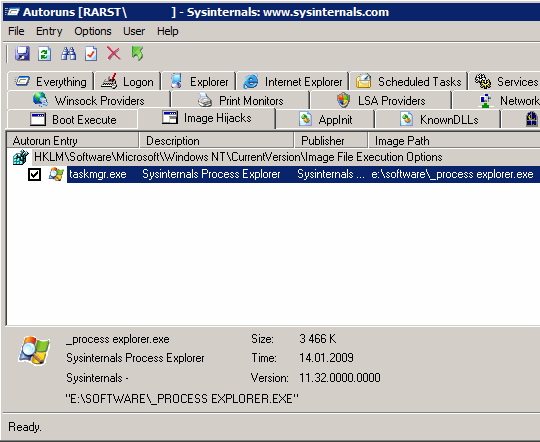Click the Autorun Entry column header
Image resolution: width=540 pixels, height=442 pixels.
coord(73,141)
